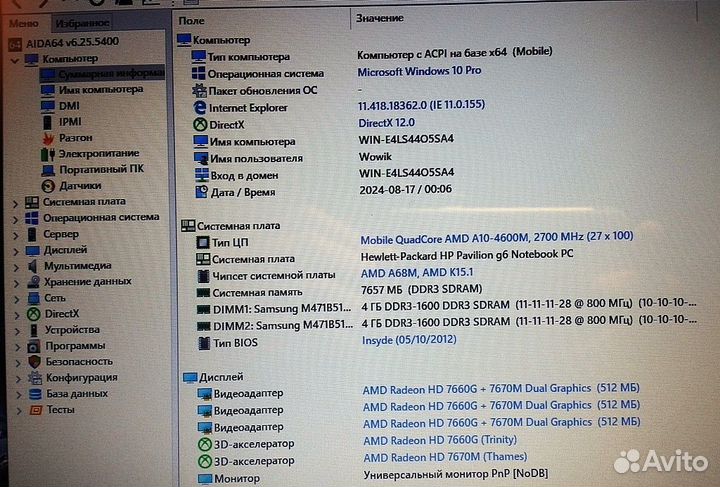Select the Системная память field
The image size is (720, 487).
click(x=258, y=292)
